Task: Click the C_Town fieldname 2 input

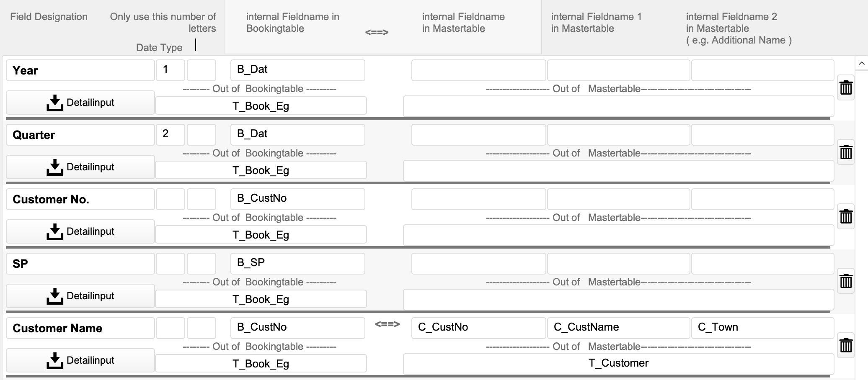Action: tap(762, 328)
